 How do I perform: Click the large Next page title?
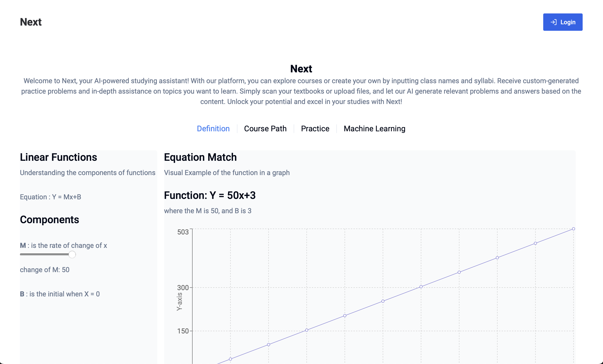[x=301, y=69]
